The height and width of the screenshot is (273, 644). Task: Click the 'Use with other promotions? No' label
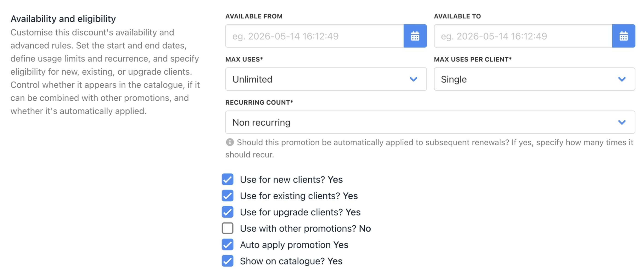click(305, 229)
